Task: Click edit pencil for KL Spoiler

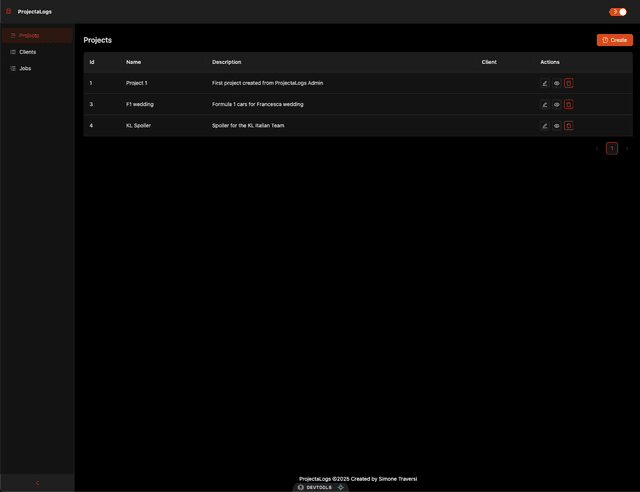Action: coord(545,126)
